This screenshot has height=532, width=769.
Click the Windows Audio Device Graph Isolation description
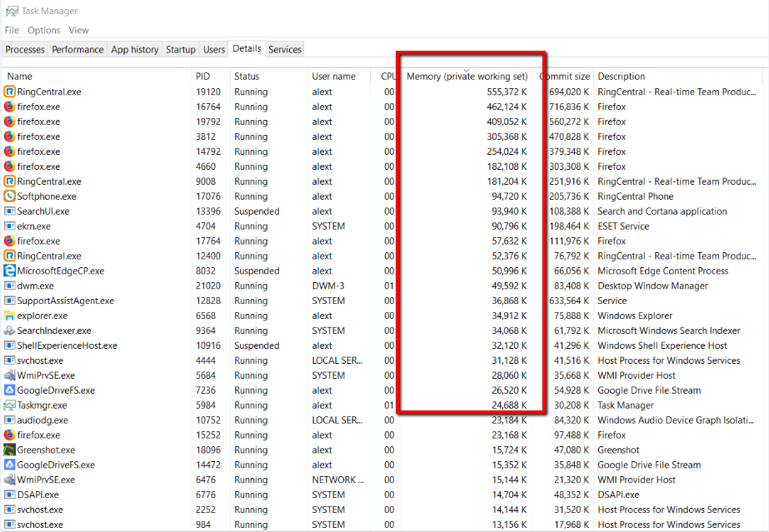(x=676, y=420)
